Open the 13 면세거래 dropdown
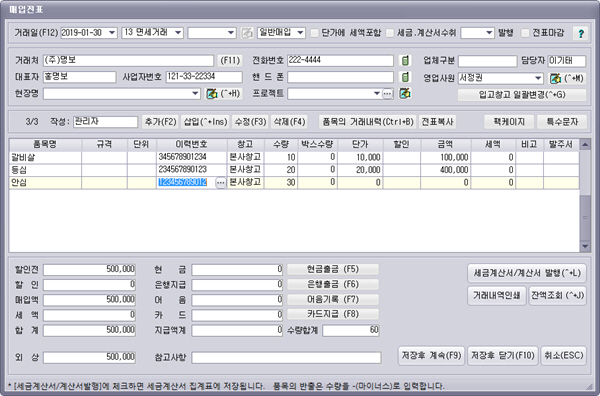 178,33
